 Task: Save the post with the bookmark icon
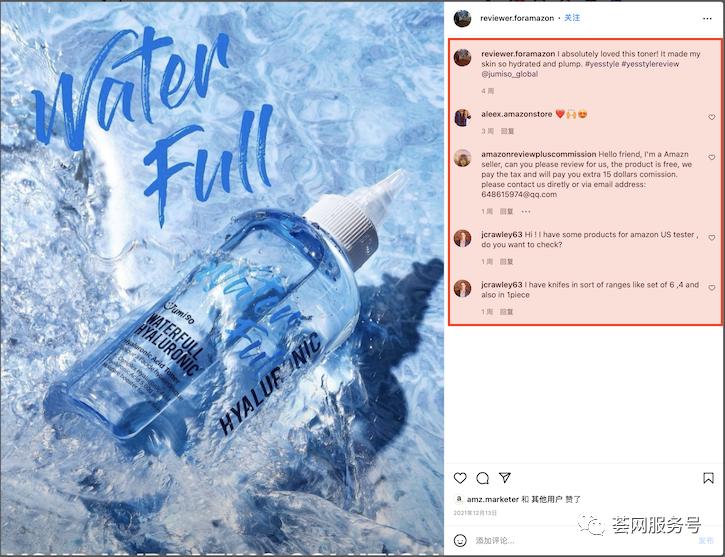(711, 478)
